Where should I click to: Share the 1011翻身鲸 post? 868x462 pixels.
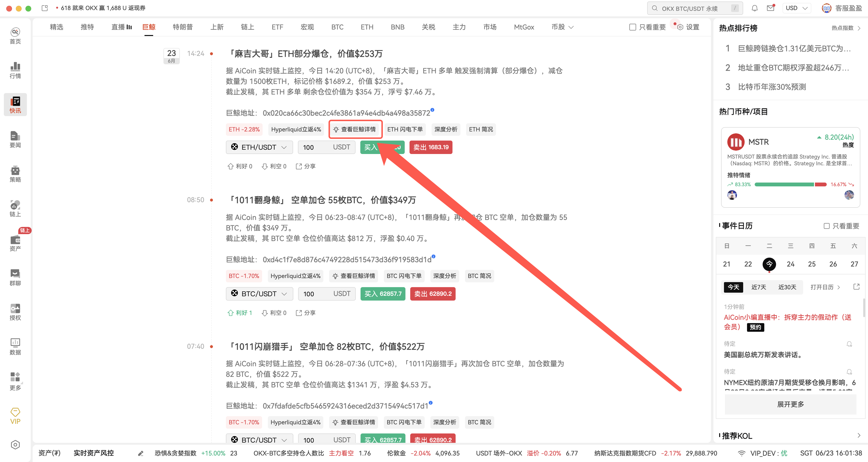(x=306, y=313)
